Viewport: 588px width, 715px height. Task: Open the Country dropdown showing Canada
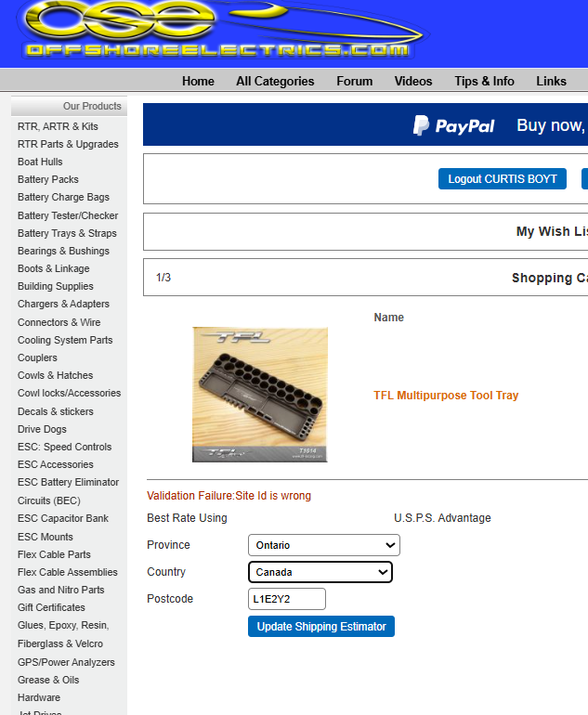[x=320, y=572]
